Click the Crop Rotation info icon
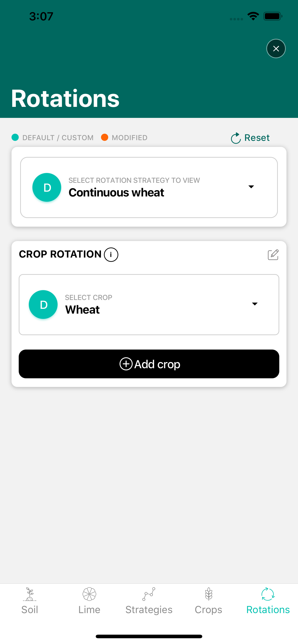The width and height of the screenshot is (298, 644). (111, 254)
